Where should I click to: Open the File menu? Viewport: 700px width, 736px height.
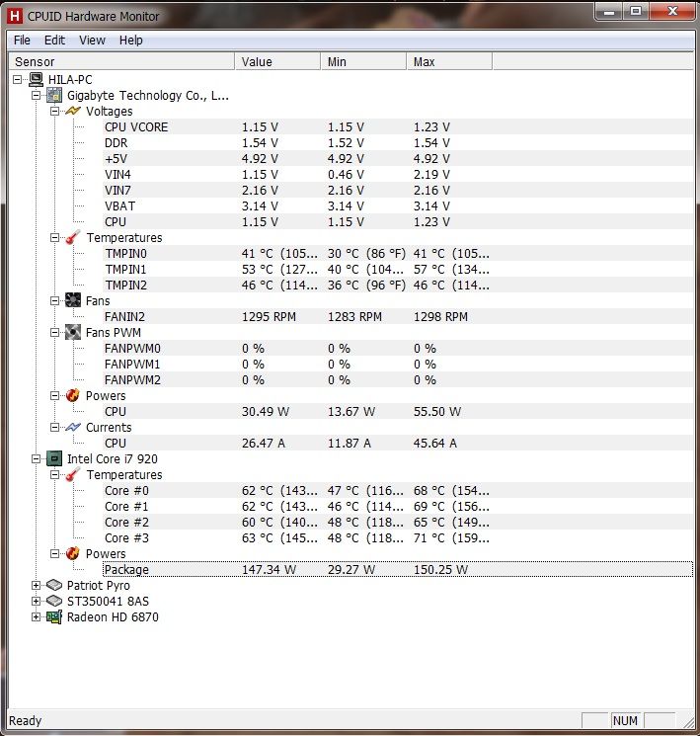pos(22,41)
